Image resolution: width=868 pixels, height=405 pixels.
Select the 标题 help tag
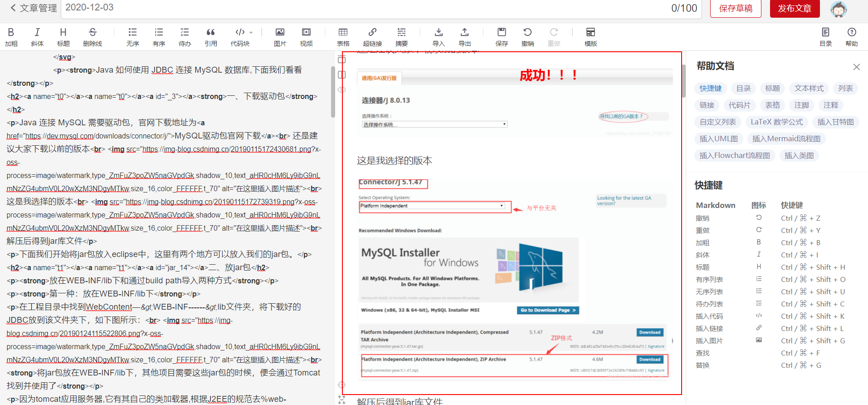click(x=772, y=89)
